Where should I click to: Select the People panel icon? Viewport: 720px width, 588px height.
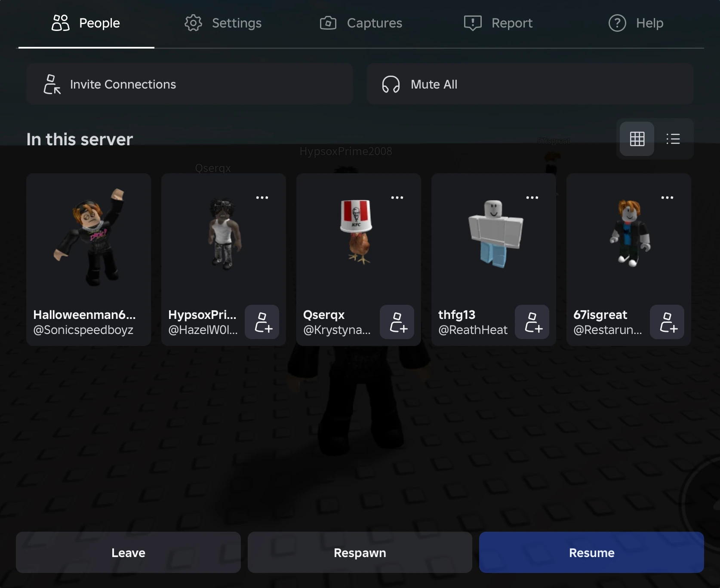[60, 23]
